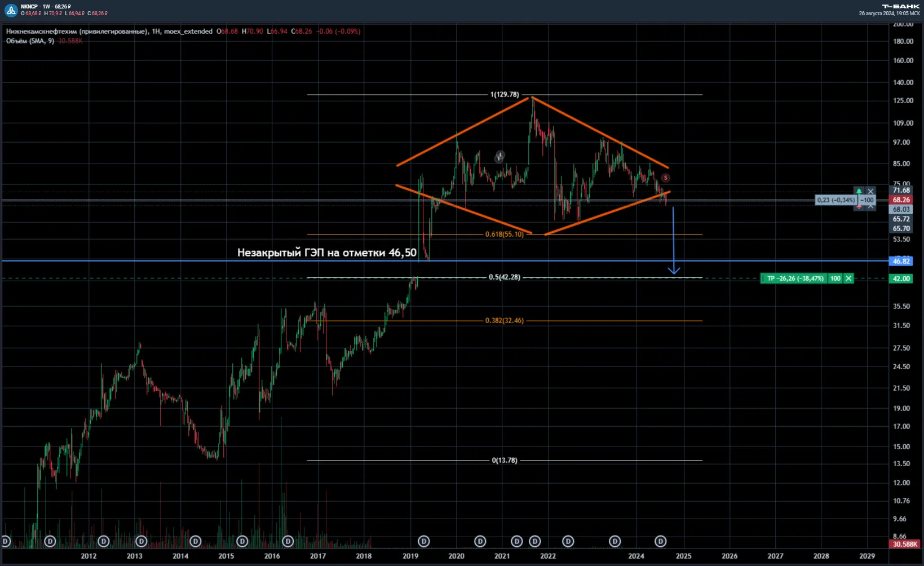Click the Объём (SMA, 9) indicator legend
Image resolution: width=924 pixels, height=566 pixels.
[x=30, y=41]
